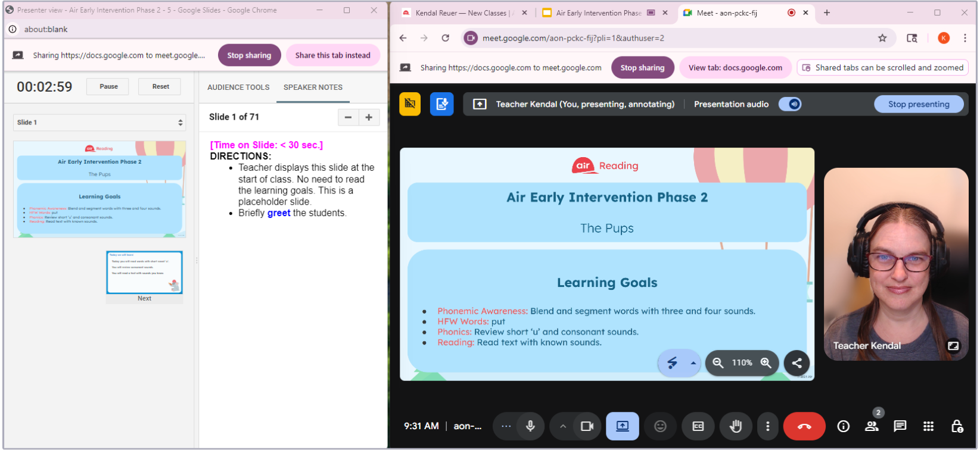Click the blue notes edit icon in Meet
Viewport: 980px width, 450px height.
[x=441, y=104]
